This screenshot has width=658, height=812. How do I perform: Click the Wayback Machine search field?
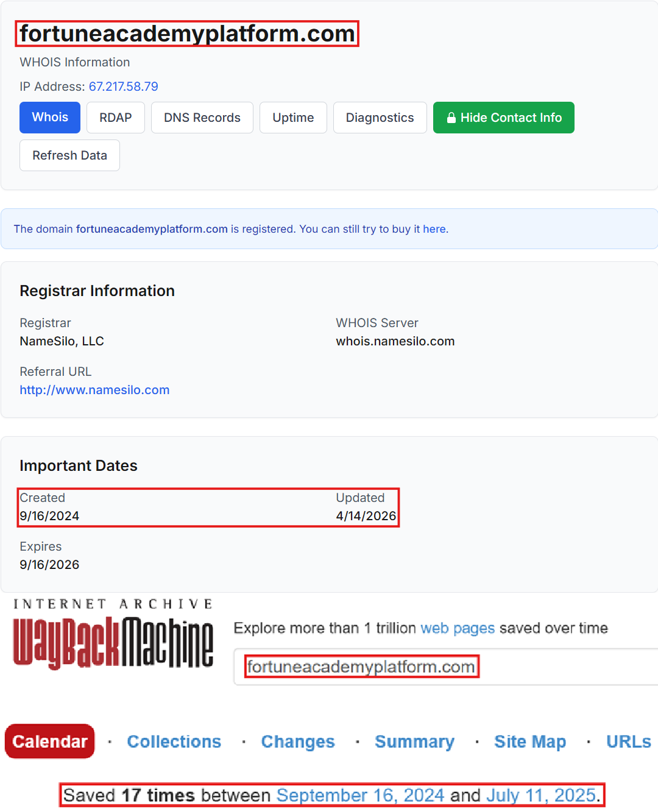[x=362, y=666]
